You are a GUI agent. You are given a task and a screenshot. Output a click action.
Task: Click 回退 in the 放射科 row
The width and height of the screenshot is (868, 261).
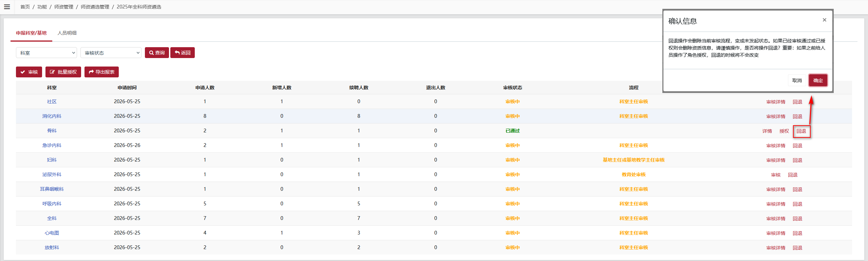[x=797, y=248]
